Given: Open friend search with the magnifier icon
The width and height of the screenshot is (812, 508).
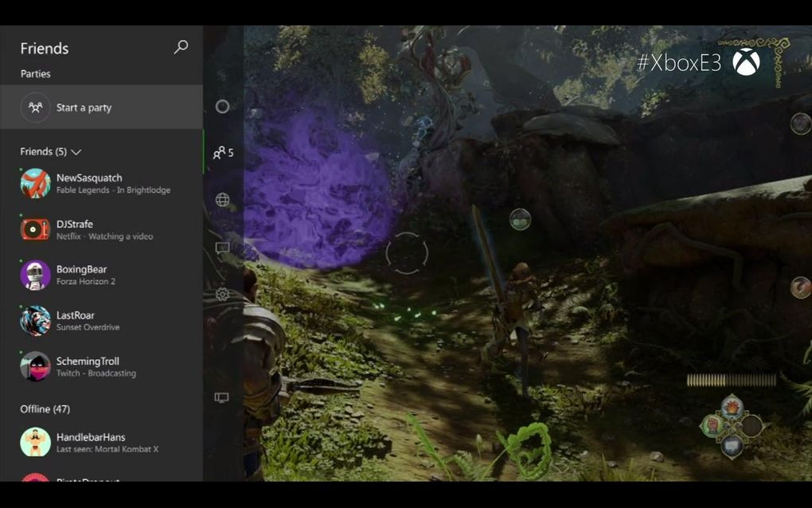Looking at the screenshot, I should tap(180, 48).
